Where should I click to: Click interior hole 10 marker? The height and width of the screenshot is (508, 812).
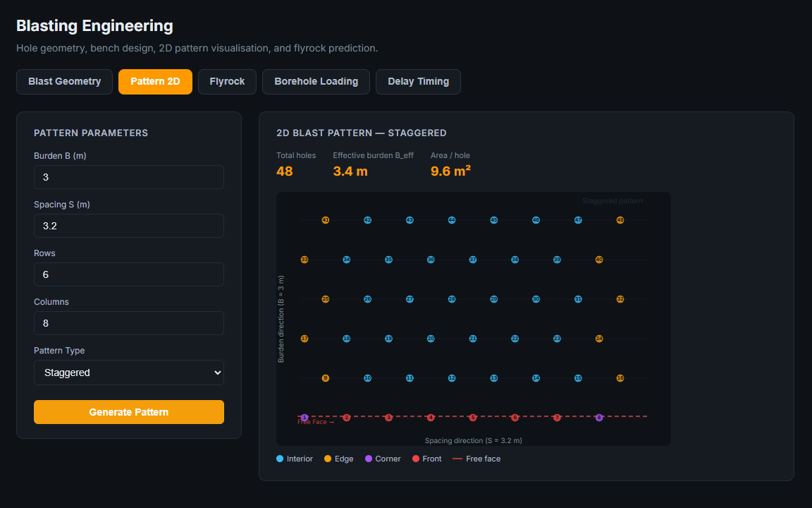coord(368,378)
